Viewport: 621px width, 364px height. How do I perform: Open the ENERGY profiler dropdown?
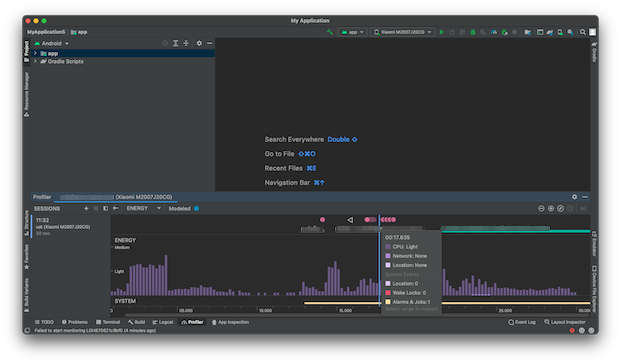point(143,208)
